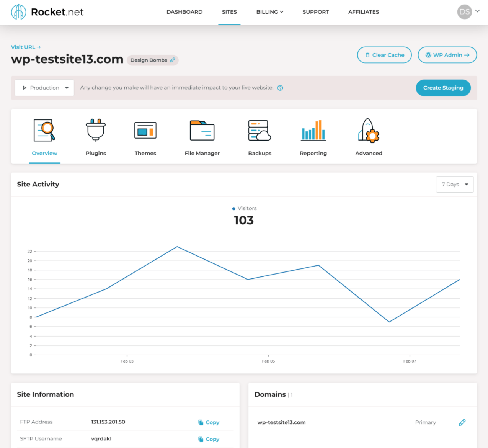Open the Reporting section
This screenshot has height=448, width=488.
313,136
